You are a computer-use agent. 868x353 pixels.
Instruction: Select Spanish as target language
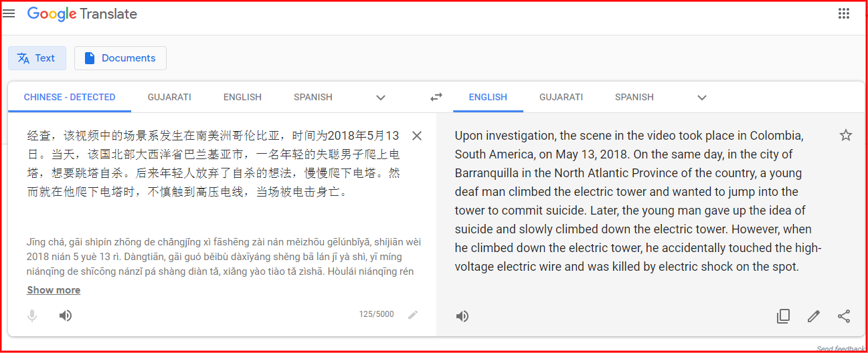[634, 97]
